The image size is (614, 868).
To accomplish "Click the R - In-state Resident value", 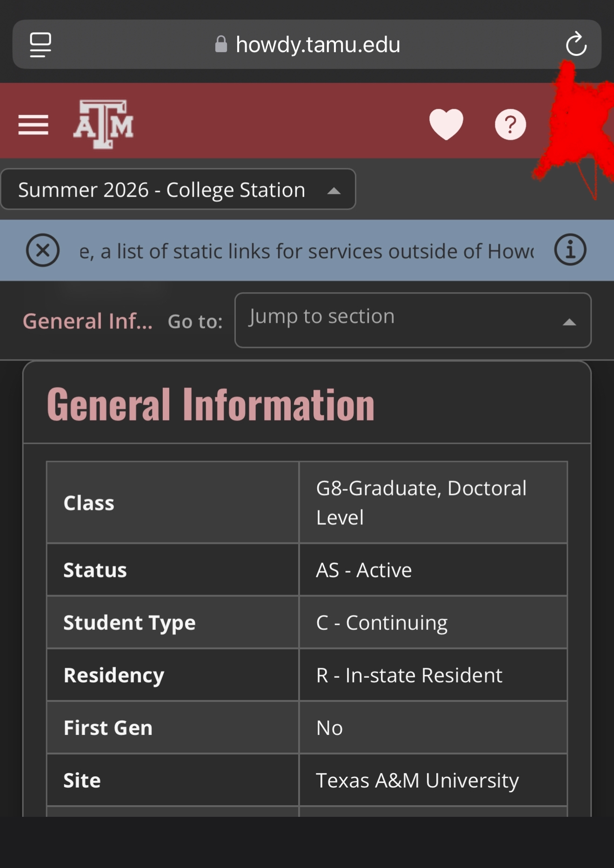I will (409, 675).
